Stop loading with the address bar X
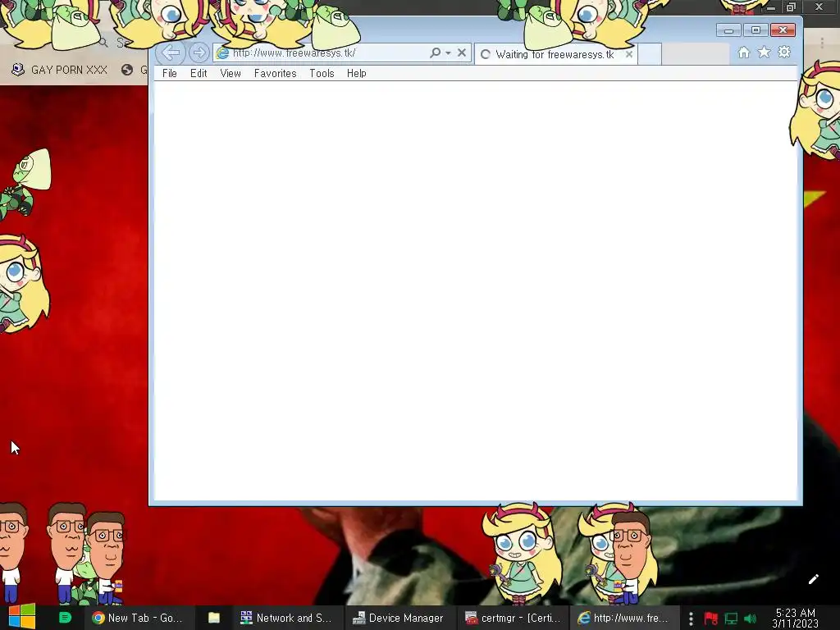The image size is (840, 630). 462,52
